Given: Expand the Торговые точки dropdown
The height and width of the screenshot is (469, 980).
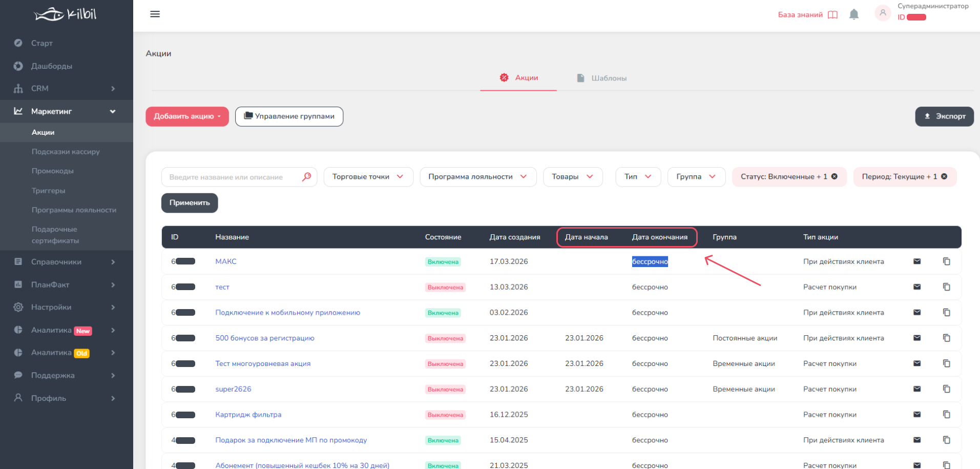Looking at the screenshot, I should pos(368,177).
